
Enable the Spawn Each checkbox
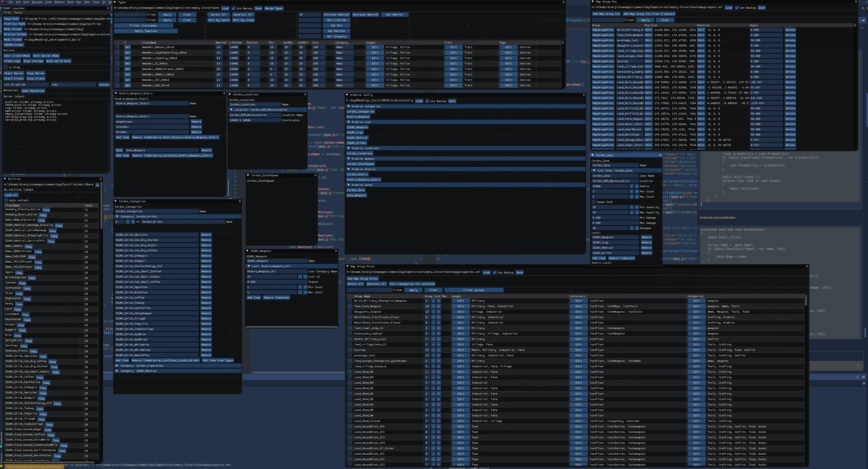click(x=594, y=202)
